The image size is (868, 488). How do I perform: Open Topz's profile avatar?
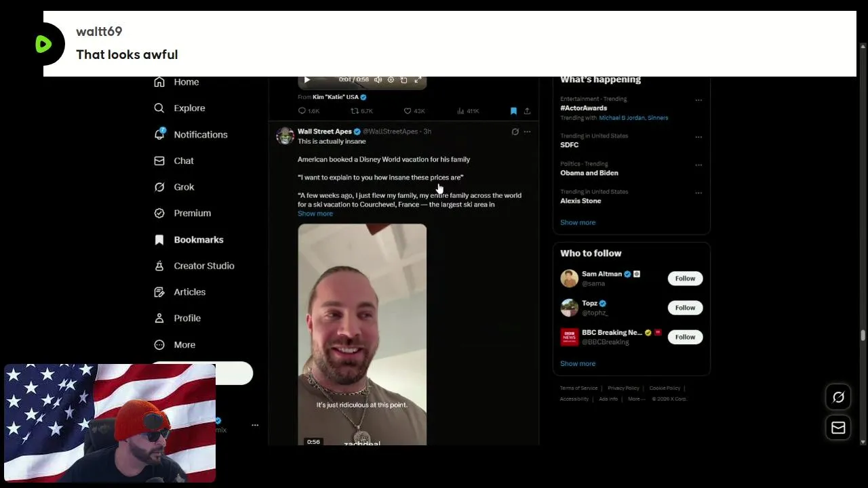tap(569, 308)
